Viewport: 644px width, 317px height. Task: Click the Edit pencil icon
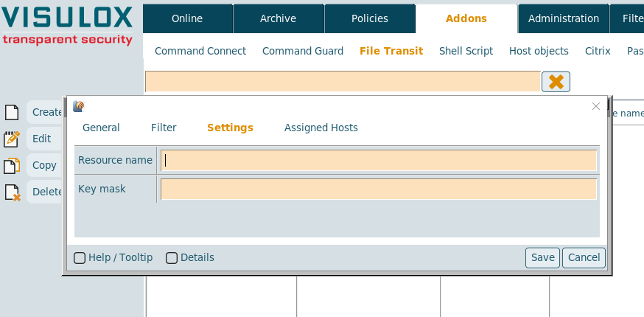(12, 139)
